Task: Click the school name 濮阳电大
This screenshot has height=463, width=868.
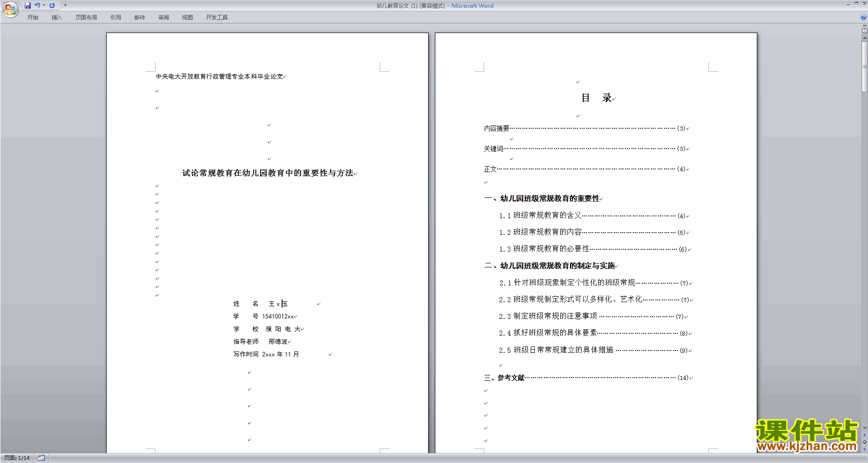Action: coord(283,329)
